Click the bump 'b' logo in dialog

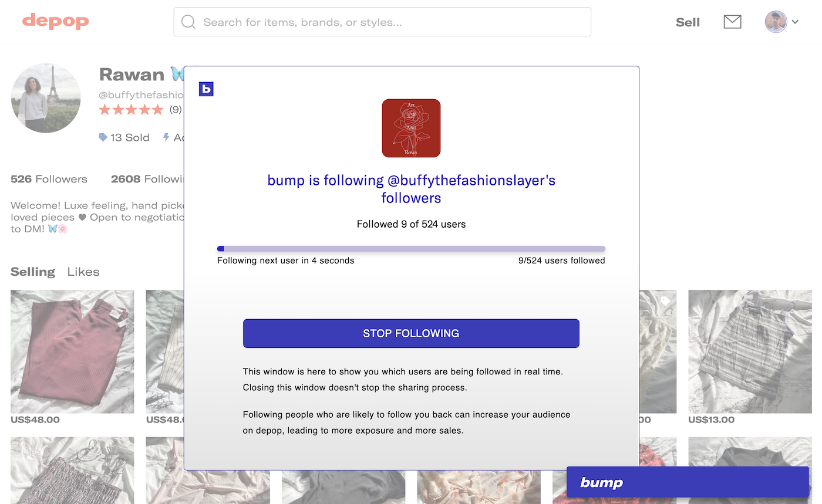pyautogui.click(x=206, y=89)
